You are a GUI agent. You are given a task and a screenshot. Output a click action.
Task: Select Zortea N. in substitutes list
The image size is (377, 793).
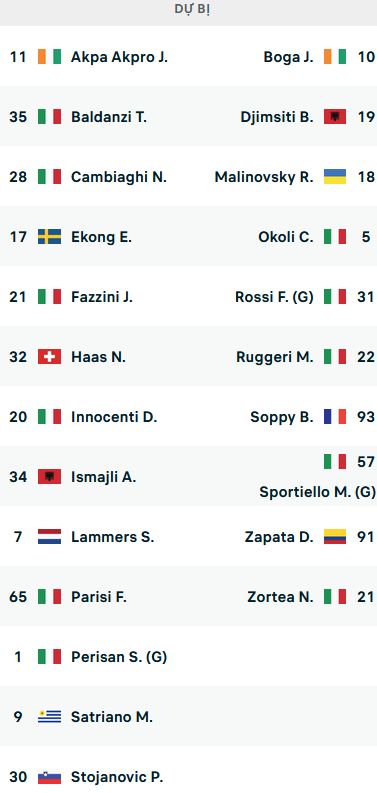280,597
